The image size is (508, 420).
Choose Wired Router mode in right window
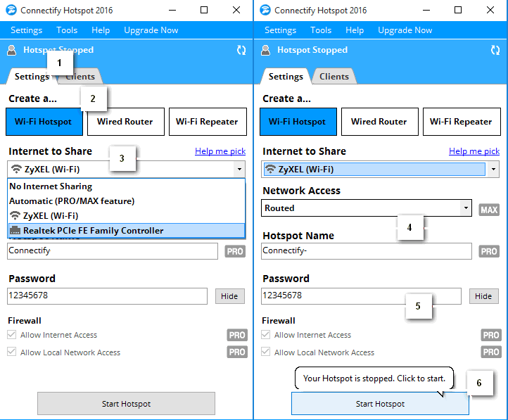tap(380, 122)
